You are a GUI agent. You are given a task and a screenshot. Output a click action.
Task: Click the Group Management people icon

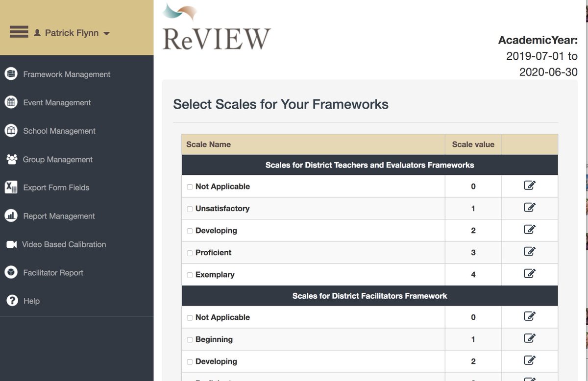[x=11, y=159]
